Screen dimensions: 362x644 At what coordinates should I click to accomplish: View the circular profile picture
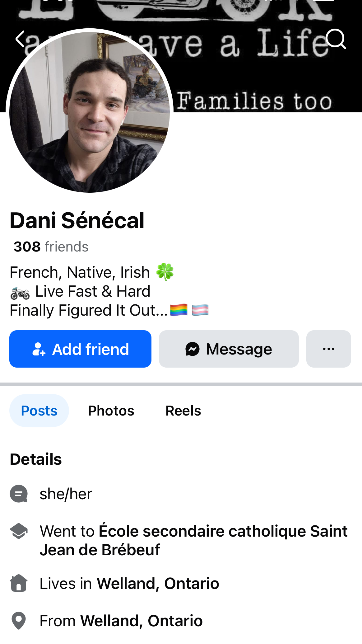coord(90,112)
